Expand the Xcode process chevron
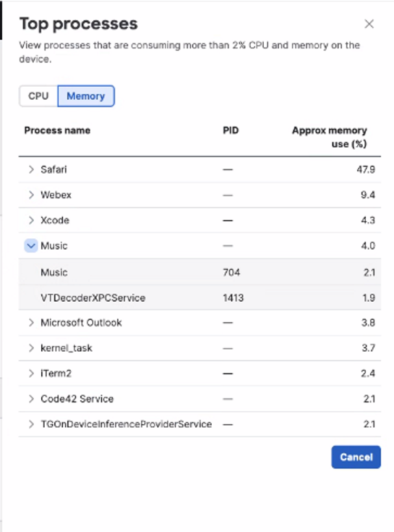The width and height of the screenshot is (394, 532). pyautogui.click(x=31, y=220)
